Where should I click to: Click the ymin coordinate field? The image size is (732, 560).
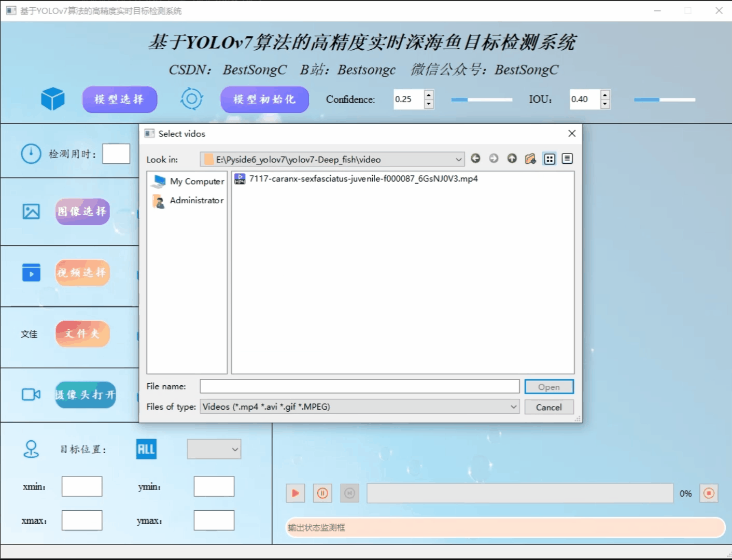point(214,486)
